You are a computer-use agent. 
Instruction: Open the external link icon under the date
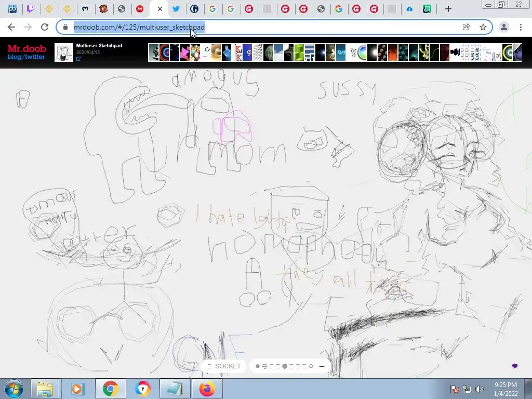pyautogui.click(x=78, y=59)
